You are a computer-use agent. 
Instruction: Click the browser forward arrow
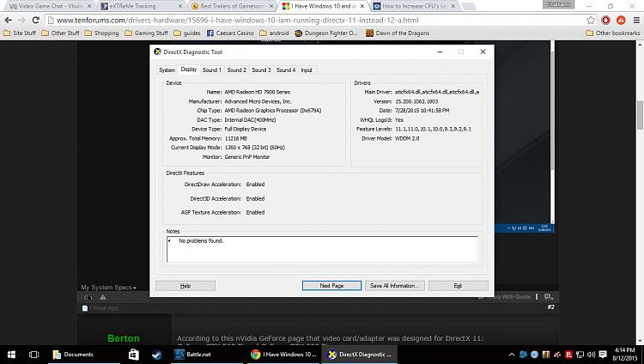point(21,20)
